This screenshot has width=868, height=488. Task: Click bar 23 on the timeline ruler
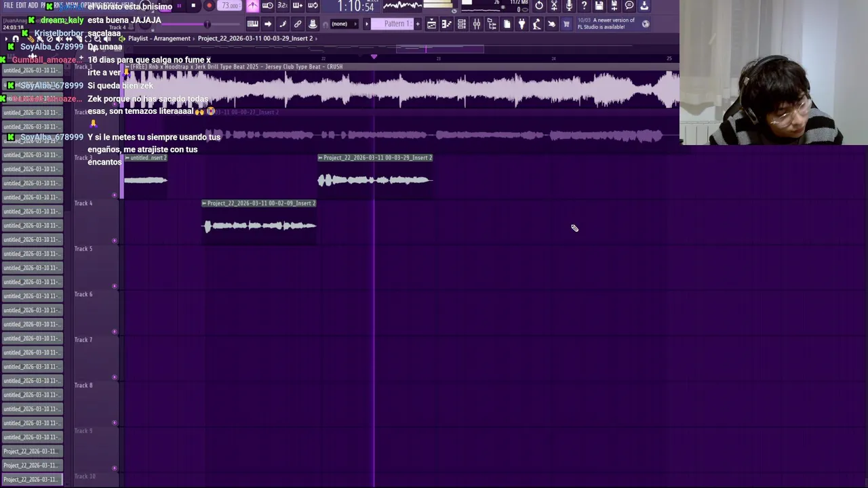438,58
